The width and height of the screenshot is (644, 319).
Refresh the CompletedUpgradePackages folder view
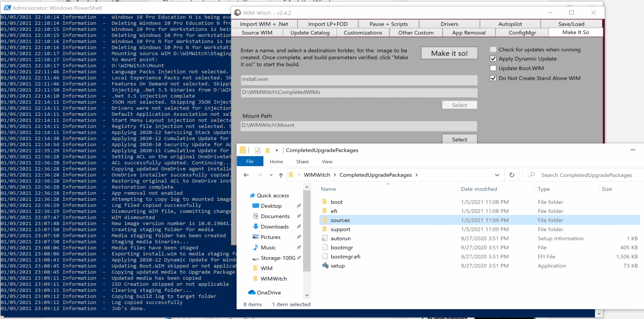(512, 175)
